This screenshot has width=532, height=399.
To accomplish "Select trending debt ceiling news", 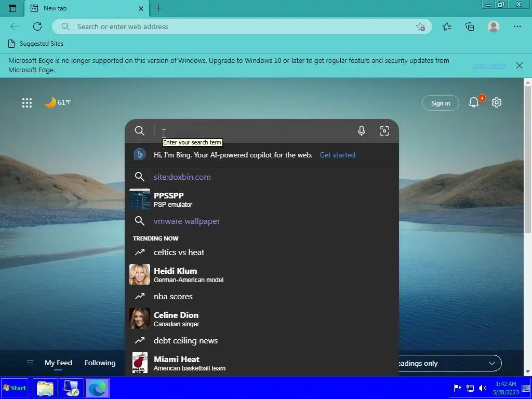I will [262, 341].
